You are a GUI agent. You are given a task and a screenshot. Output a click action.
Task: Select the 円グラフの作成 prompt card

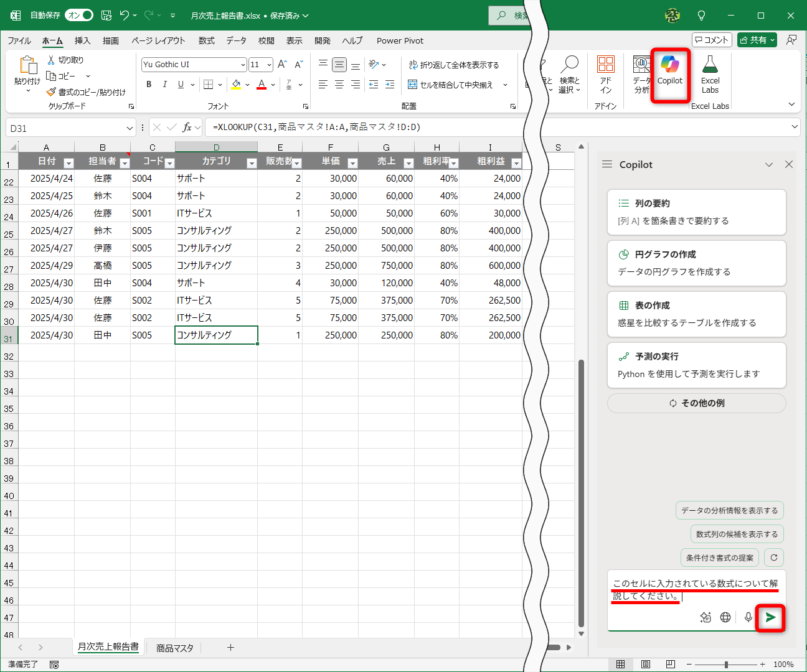pyautogui.click(x=696, y=263)
